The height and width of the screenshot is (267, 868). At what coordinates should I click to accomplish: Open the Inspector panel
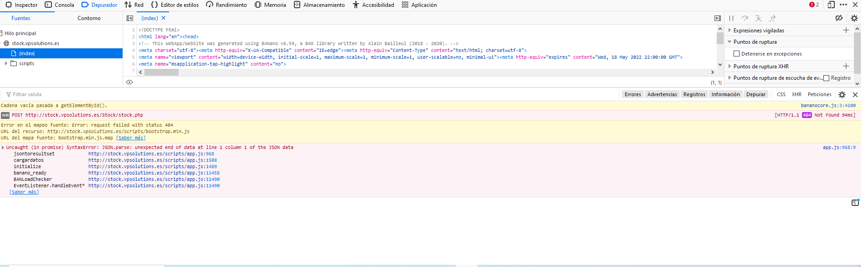pos(21,5)
